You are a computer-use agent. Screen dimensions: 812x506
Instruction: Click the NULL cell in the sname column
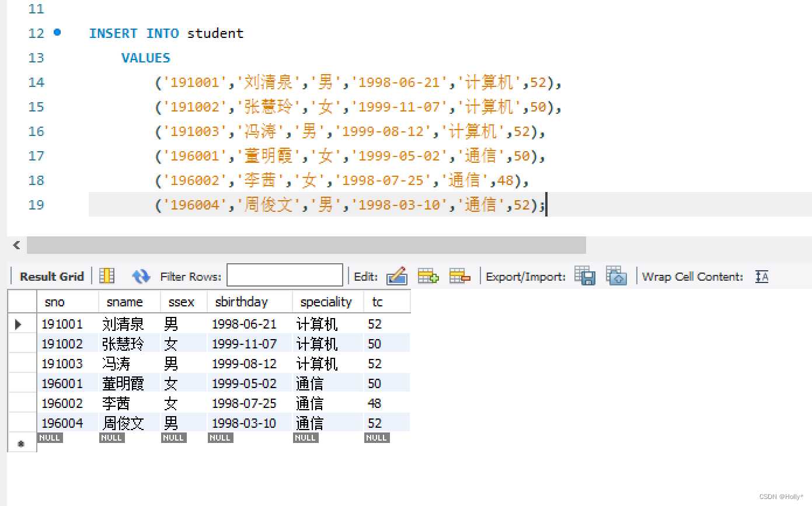point(111,437)
